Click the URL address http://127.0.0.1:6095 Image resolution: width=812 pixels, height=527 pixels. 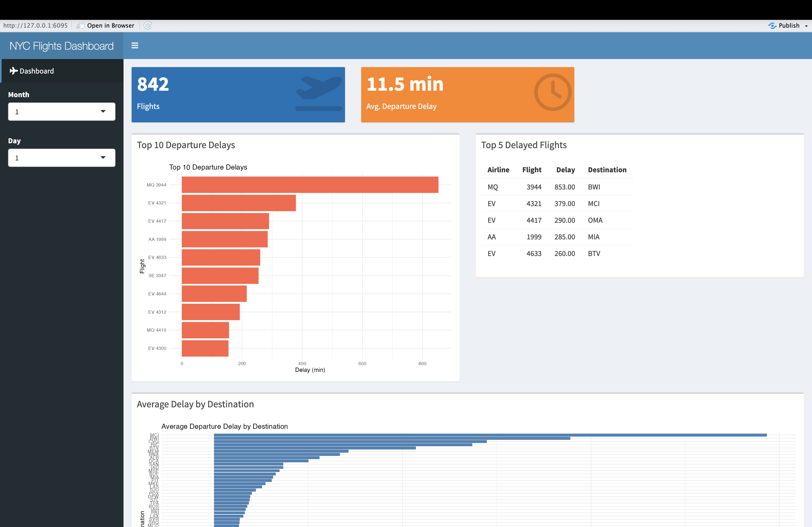[35, 25]
